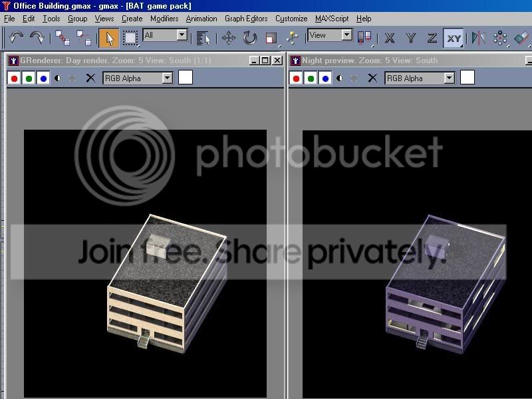The width and height of the screenshot is (532, 399).
Task: Clear the Day render image with X
Action: pos(90,78)
